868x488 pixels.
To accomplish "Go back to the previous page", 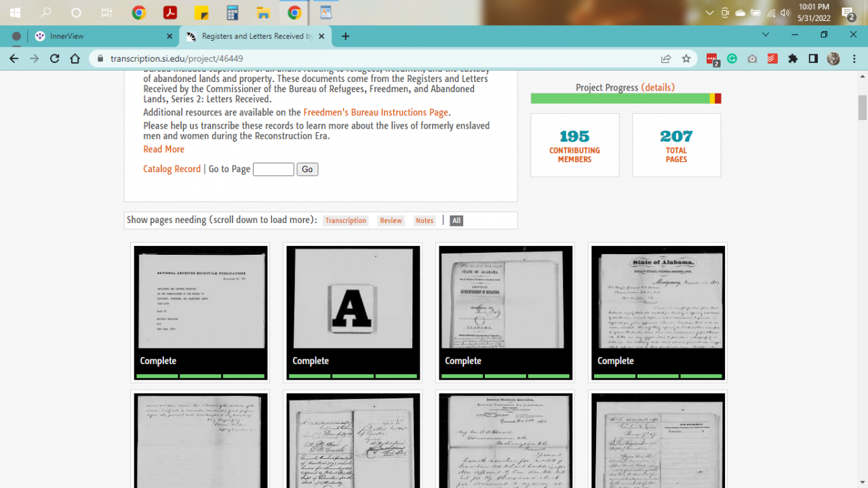I will pyautogui.click(x=14, y=59).
